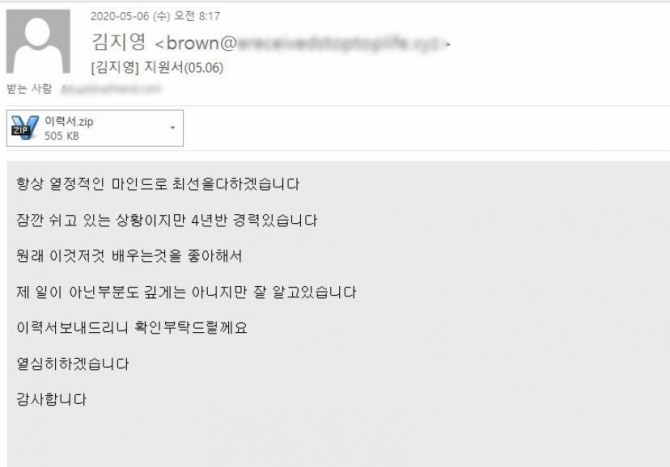Select the subject line [김지영] 지원서(05.06)

157,68
